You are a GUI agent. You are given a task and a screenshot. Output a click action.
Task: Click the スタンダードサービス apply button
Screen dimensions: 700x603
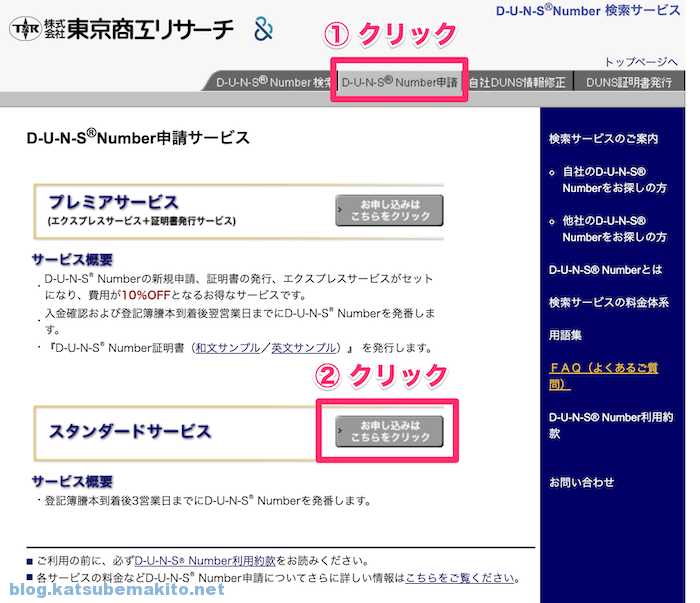(x=389, y=431)
